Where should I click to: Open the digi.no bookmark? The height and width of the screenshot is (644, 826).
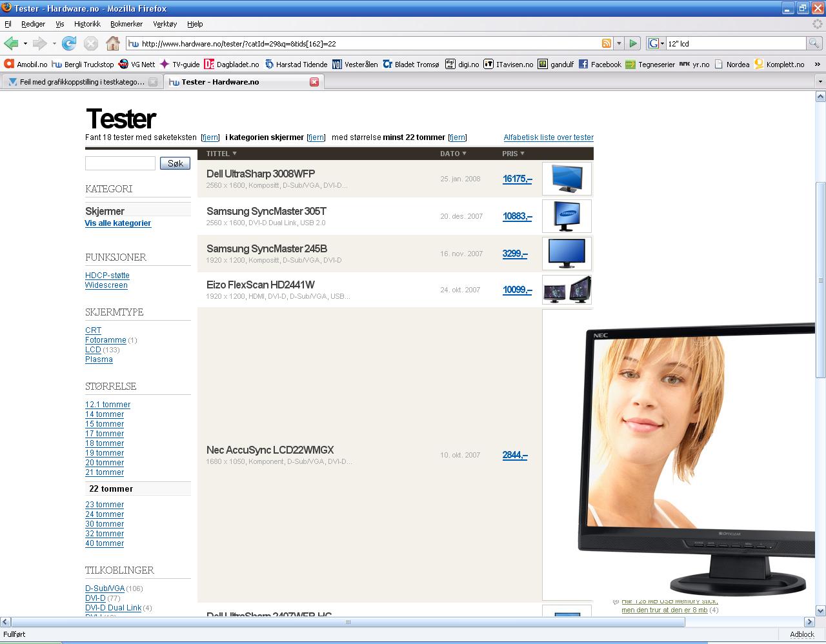click(462, 64)
